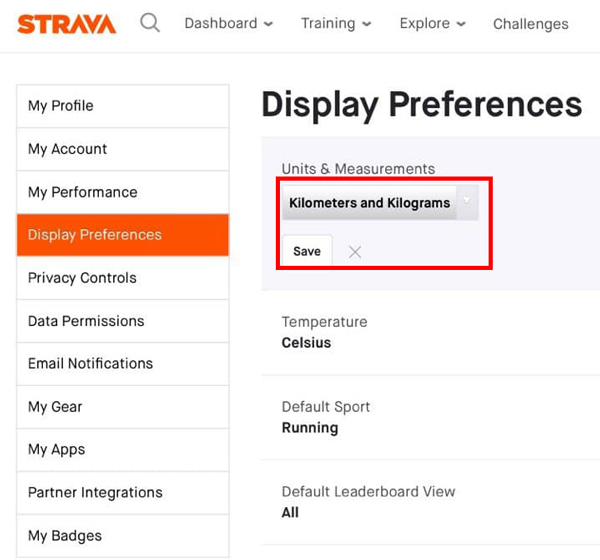Open My Performance settings
Viewport: 600px width, 560px height.
click(x=122, y=192)
